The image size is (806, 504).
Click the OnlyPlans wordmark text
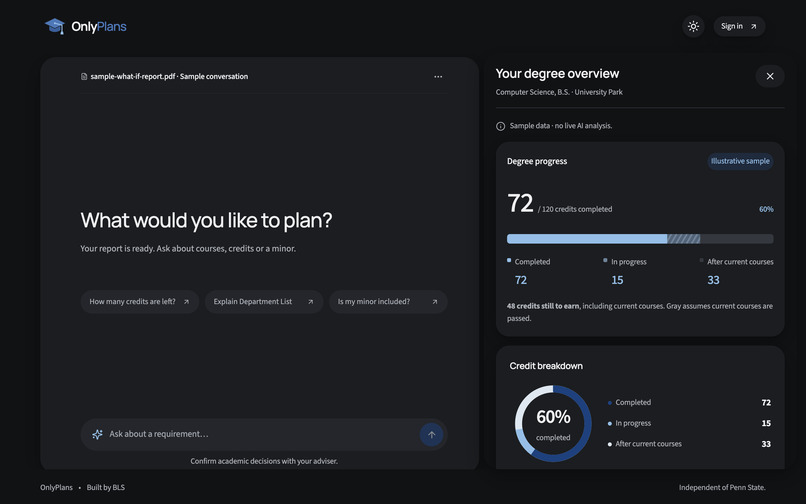click(x=99, y=26)
